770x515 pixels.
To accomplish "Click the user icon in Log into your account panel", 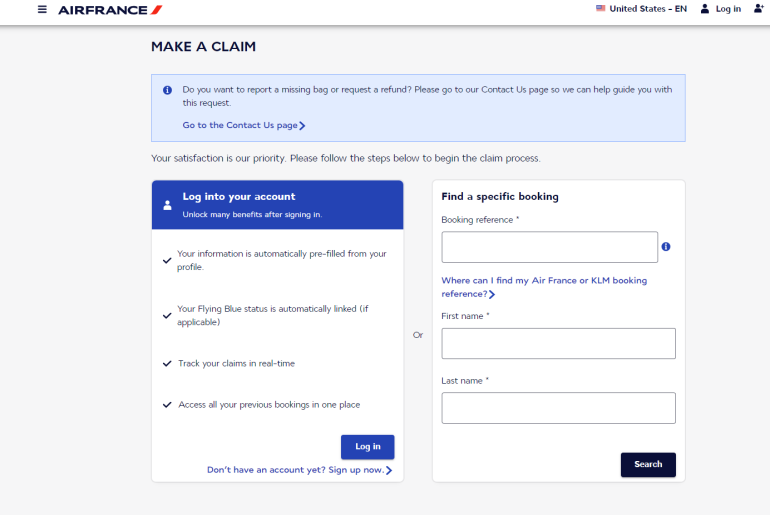I will tap(167, 204).
